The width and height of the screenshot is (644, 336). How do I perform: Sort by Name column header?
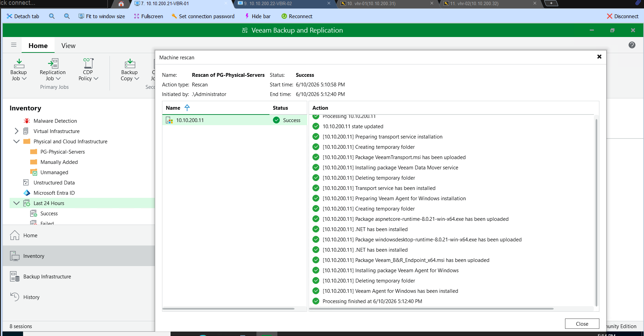click(x=216, y=108)
